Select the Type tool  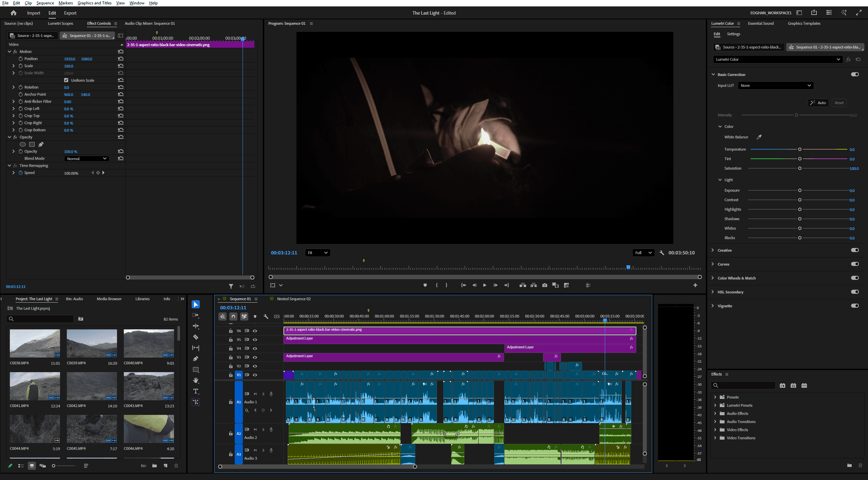[x=196, y=391]
